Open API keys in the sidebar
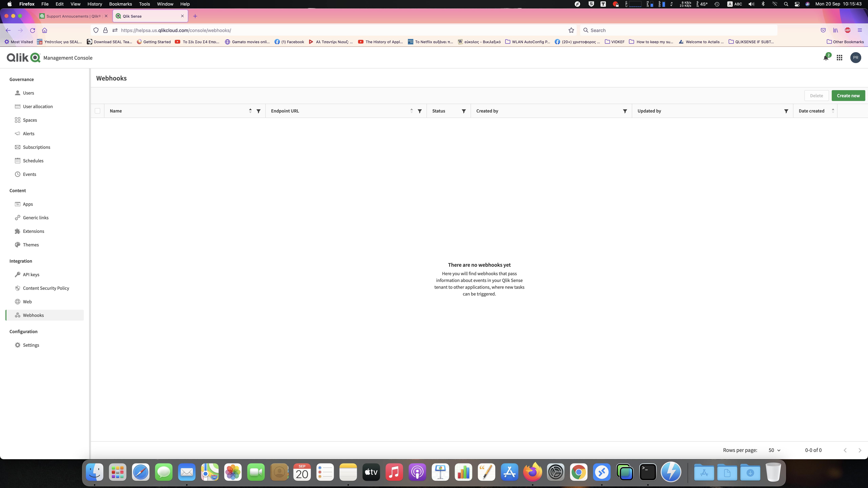Image resolution: width=868 pixels, height=488 pixels. pyautogui.click(x=31, y=274)
